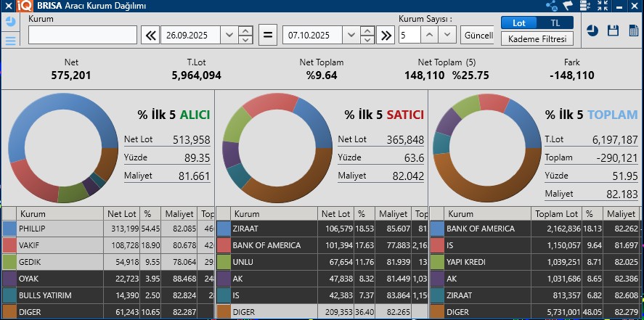Click ALICI Maliyet value 81.661
644x320 pixels.
point(195,176)
